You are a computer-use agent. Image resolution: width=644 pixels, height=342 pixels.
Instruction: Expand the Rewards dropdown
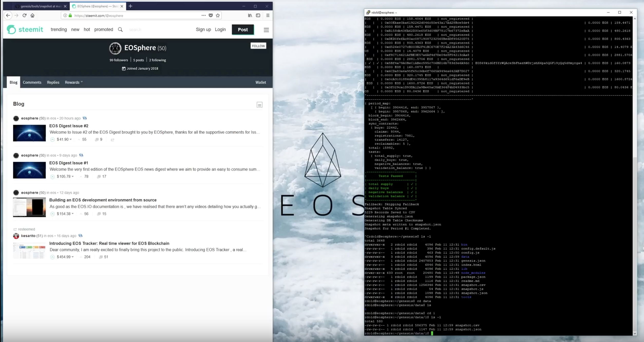coord(74,82)
